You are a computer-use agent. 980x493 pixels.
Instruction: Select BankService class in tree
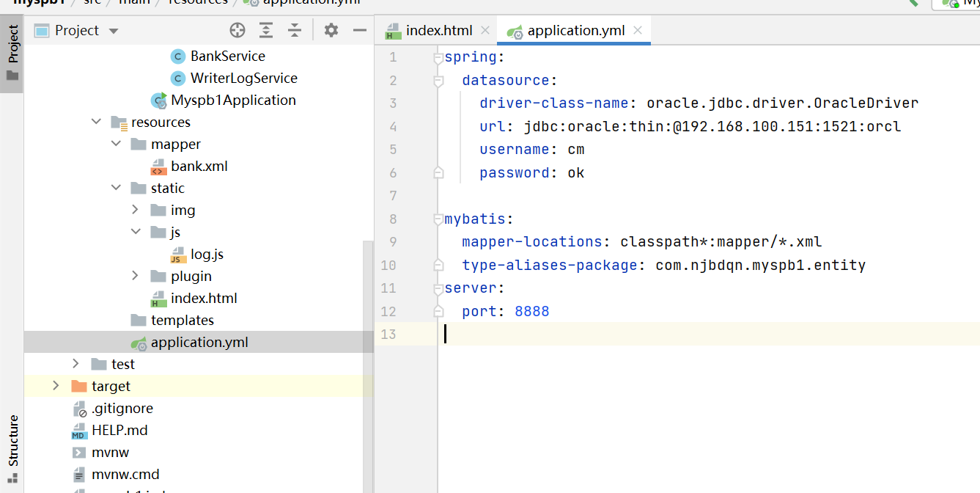(228, 56)
